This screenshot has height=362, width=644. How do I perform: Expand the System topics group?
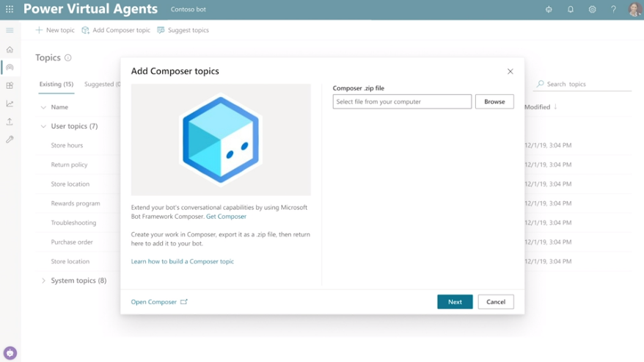tap(43, 280)
